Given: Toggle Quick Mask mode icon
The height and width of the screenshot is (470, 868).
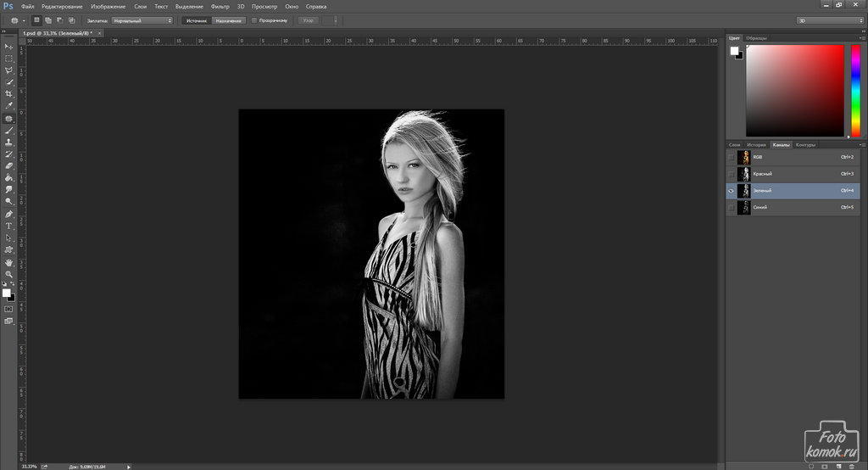Looking at the screenshot, I should point(8,310).
